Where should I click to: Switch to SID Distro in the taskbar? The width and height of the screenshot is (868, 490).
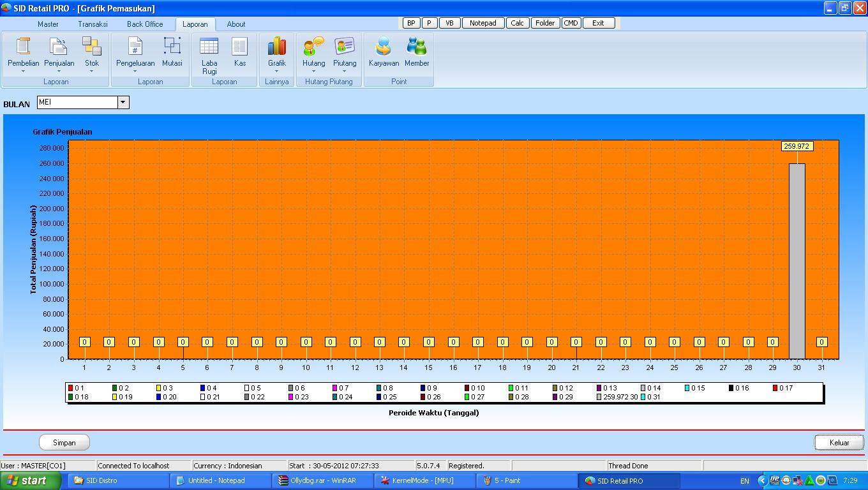coord(118,480)
